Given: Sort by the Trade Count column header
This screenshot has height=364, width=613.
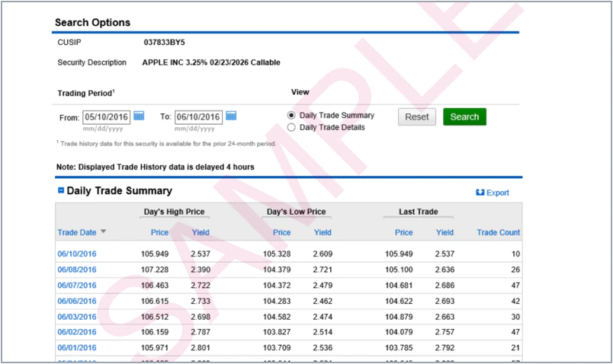Looking at the screenshot, I should 498,232.
